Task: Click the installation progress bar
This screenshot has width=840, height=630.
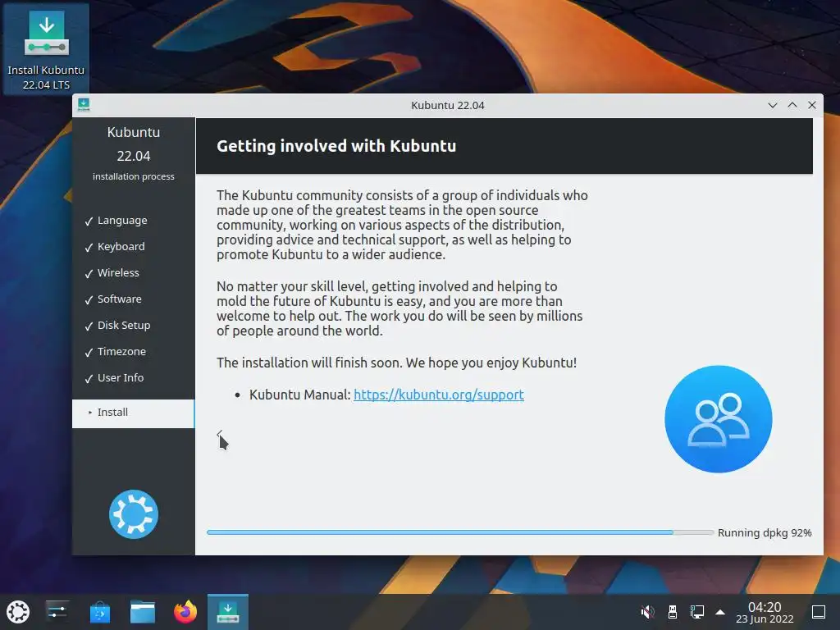Action: tap(460, 532)
